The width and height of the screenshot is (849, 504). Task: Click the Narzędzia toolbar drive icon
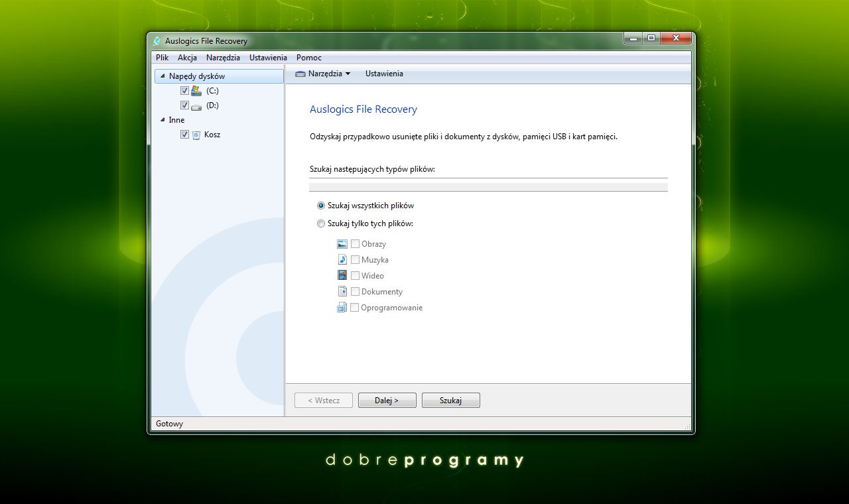pos(300,74)
